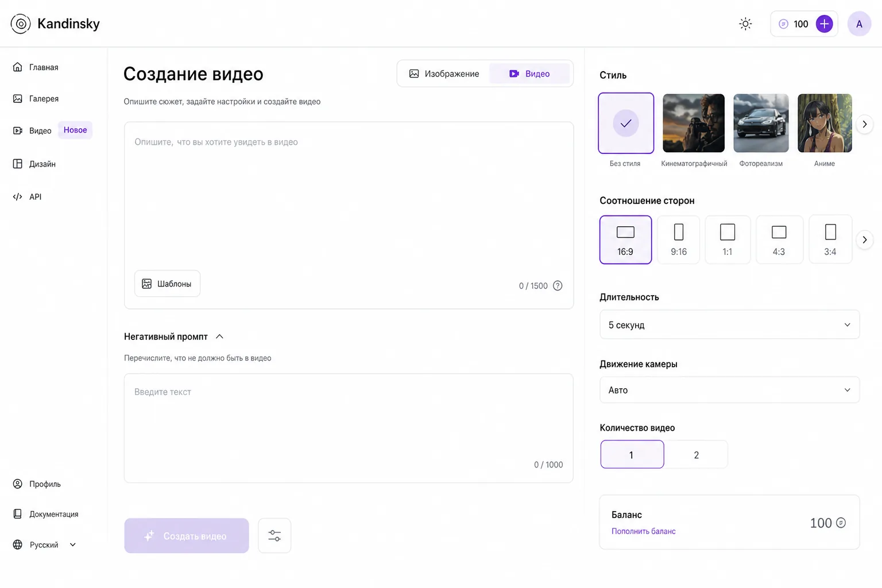Click the credits coin icon next to 100

point(783,24)
